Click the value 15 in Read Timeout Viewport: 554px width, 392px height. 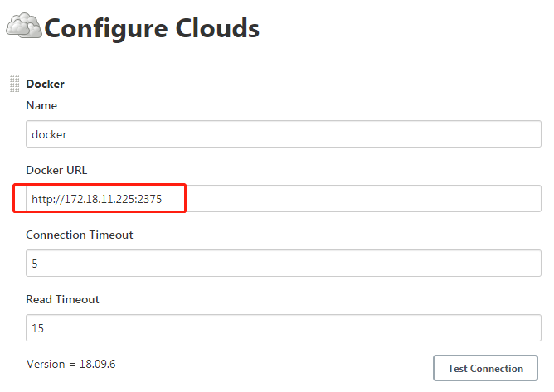click(38, 328)
